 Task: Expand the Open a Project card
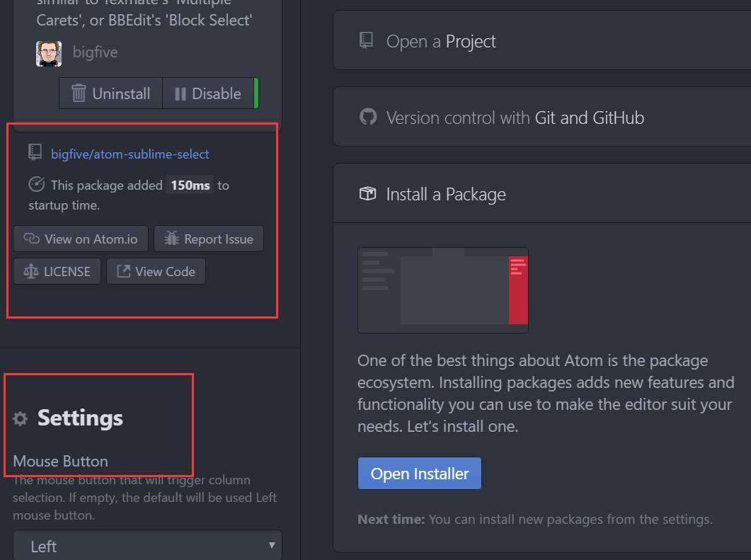click(541, 40)
